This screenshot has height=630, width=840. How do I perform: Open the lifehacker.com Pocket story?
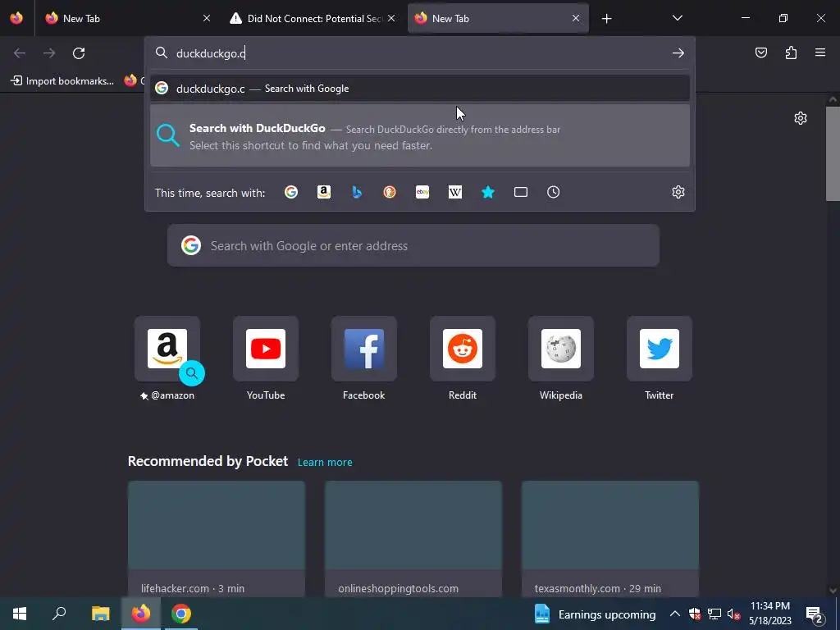pos(217,539)
